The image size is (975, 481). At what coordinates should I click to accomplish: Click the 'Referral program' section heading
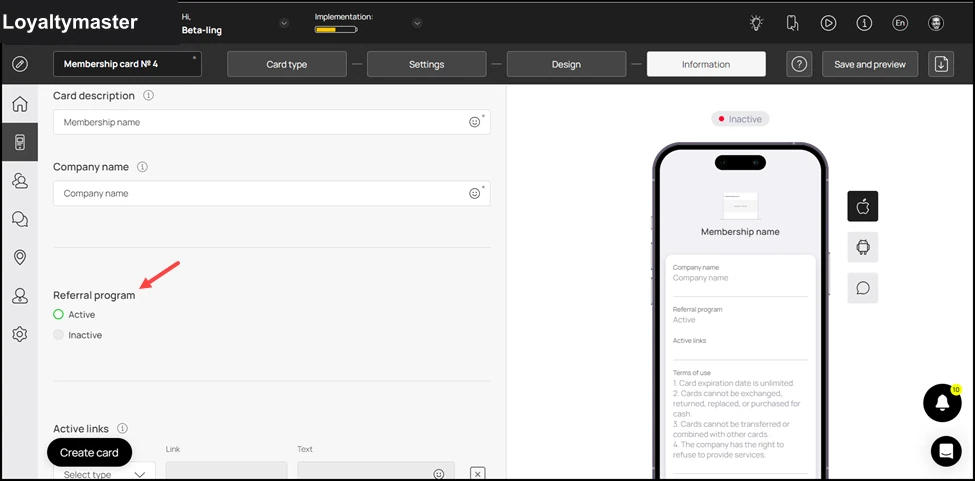(x=94, y=295)
